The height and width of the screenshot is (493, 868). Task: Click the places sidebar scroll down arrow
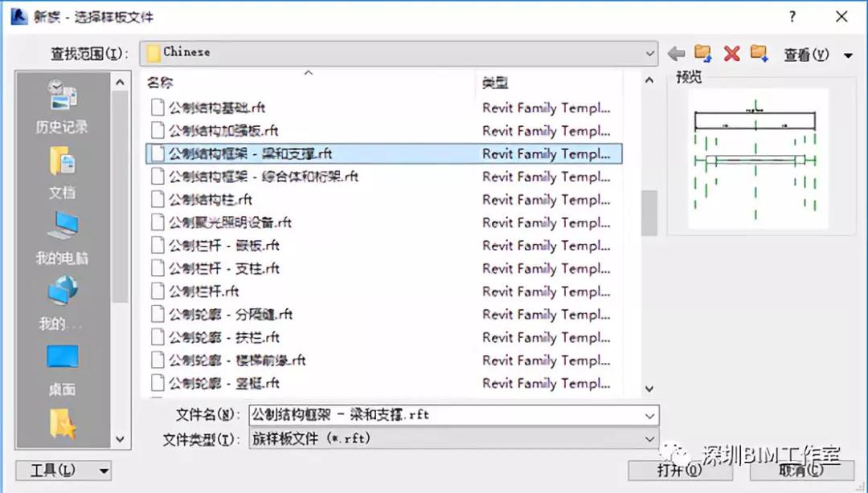click(120, 439)
